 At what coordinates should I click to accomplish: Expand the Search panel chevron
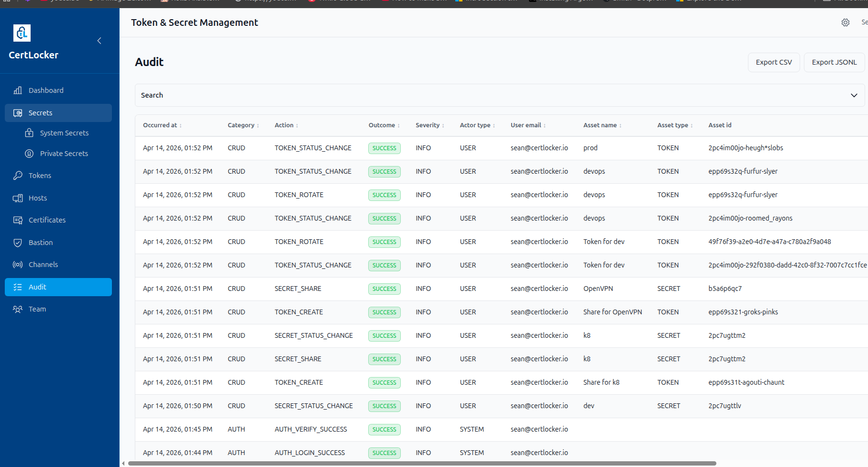click(854, 95)
